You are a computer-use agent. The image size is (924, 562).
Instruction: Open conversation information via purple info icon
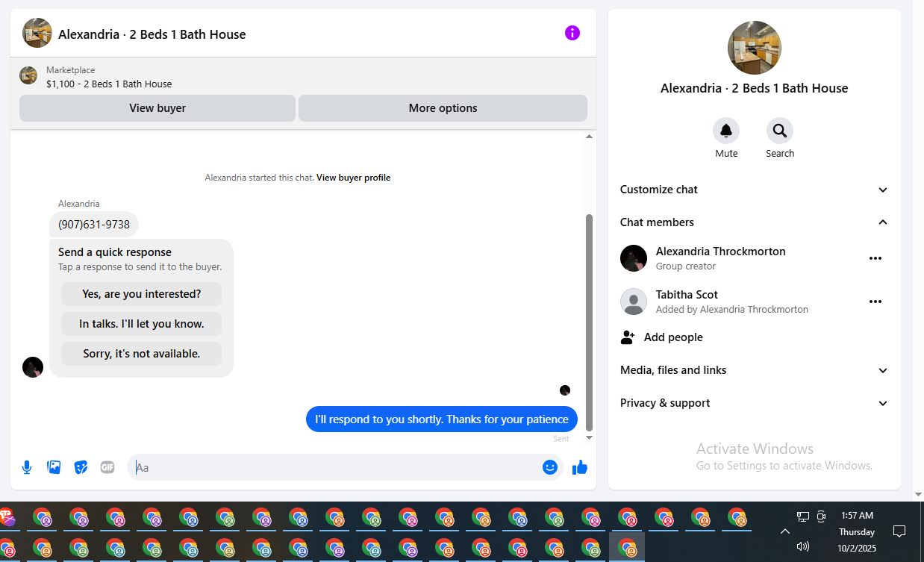click(x=572, y=33)
